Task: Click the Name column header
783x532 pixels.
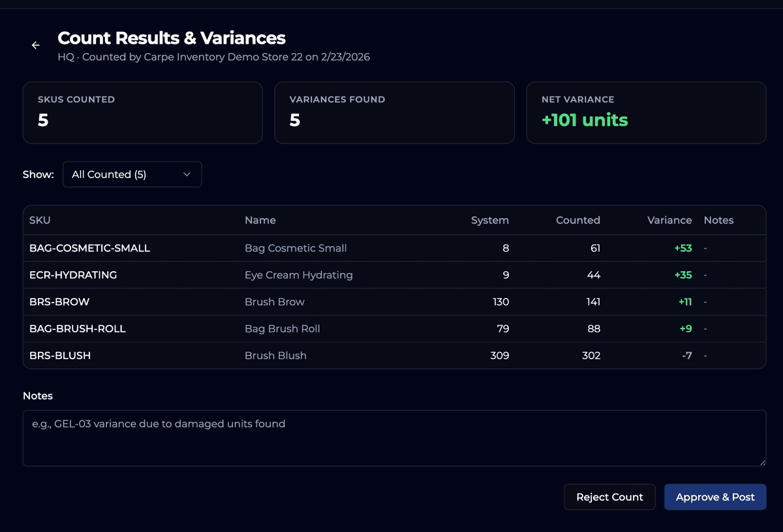Action: tap(260, 220)
